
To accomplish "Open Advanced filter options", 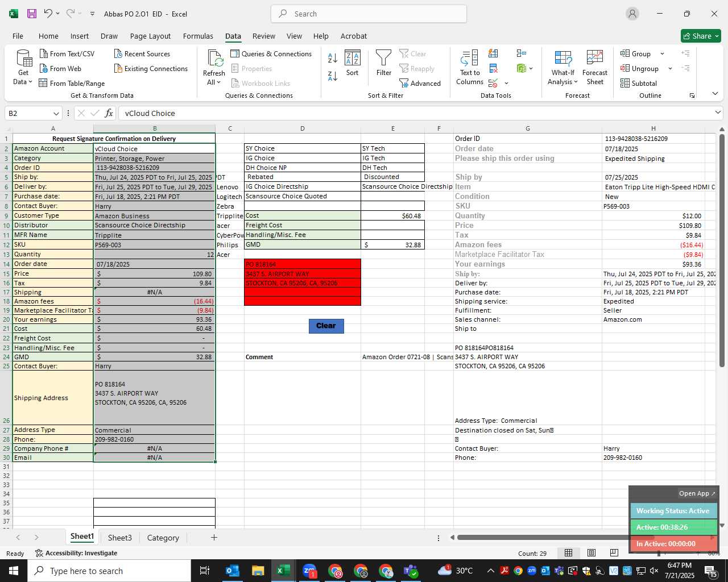I will pyautogui.click(x=420, y=83).
